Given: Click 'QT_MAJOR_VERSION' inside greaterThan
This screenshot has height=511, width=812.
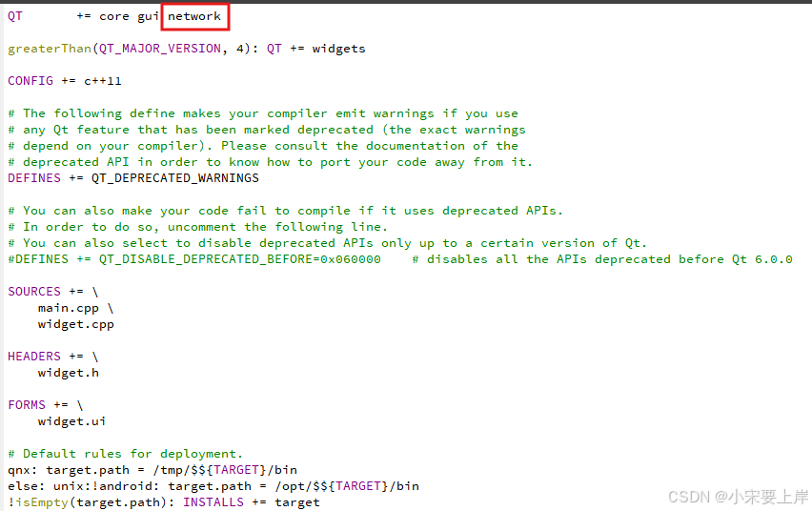Looking at the screenshot, I should [160, 49].
